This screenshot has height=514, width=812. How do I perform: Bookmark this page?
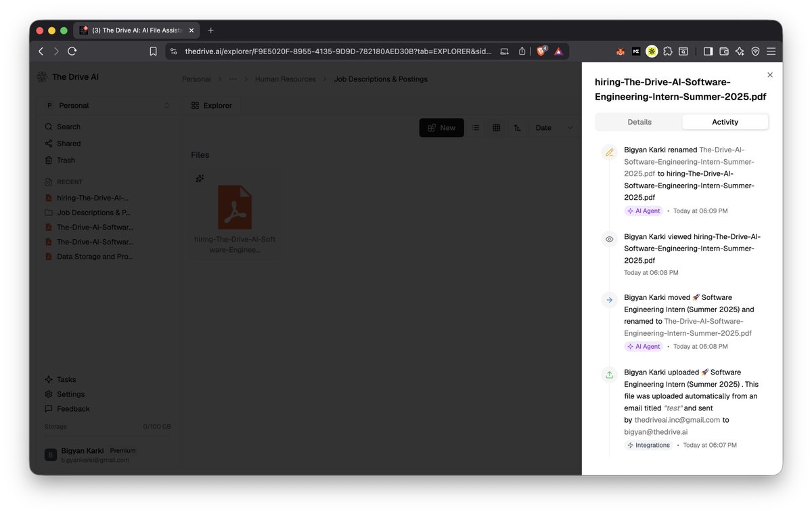(x=154, y=51)
